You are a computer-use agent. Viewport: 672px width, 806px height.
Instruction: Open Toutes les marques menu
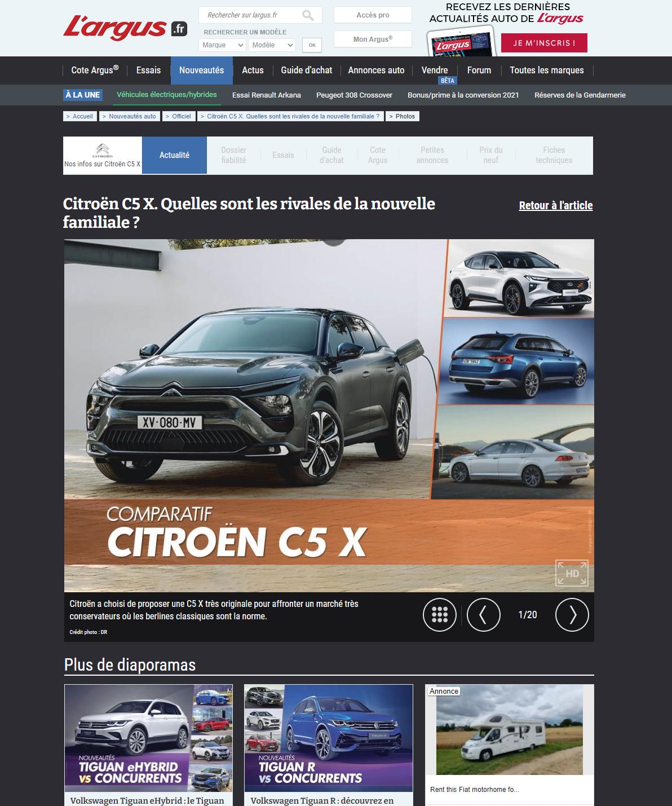[x=547, y=71]
